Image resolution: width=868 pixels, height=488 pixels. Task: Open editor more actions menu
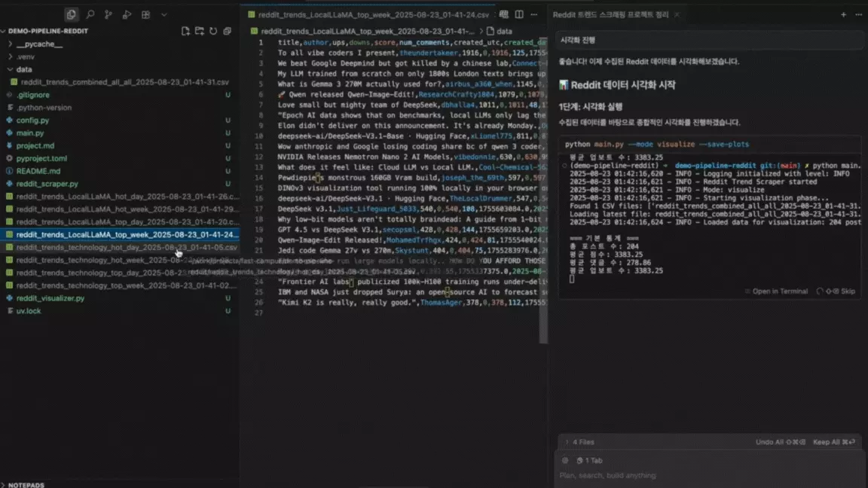533,14
